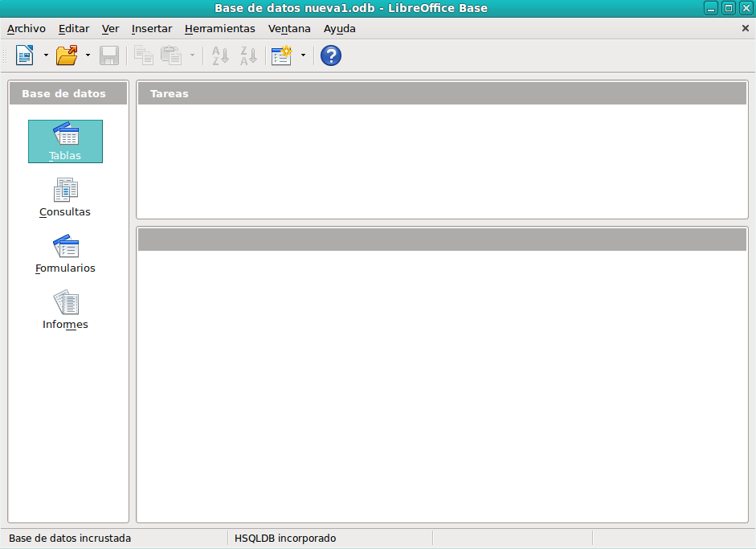Click the Paste clipboard icon
The height and width of the screenshot is (549, 756).
(171, 55)
